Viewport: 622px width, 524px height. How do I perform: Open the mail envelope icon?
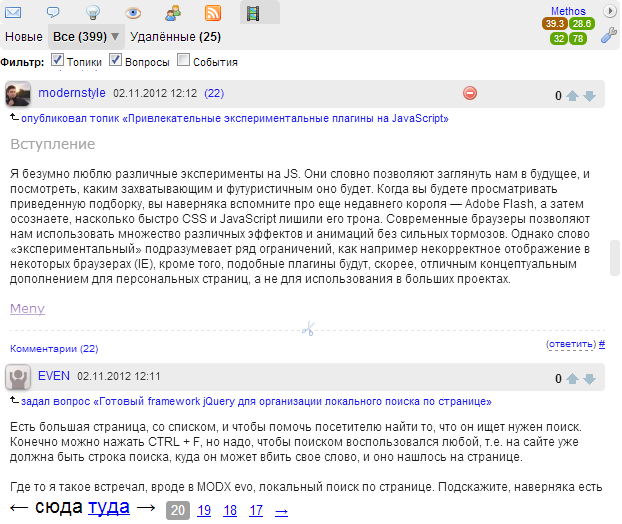click(x=13, y=13)
